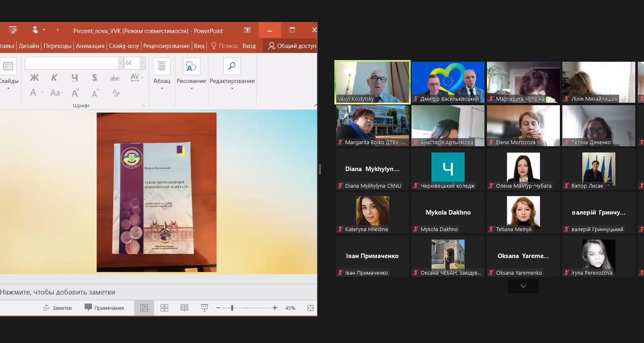
Task: Click the Общий доступ share button
Action: tap(292, 46)
